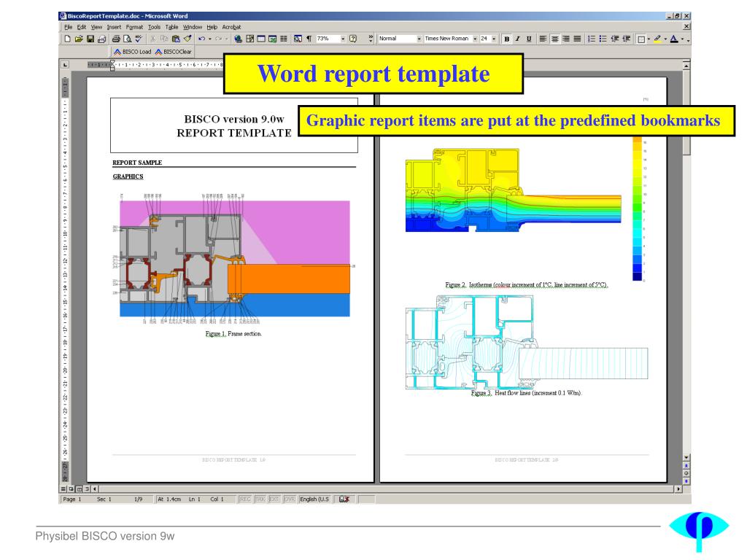Screen dimensions: 747x560
Task: Select the Format Painter brush
Action: (x=187, y=39)
